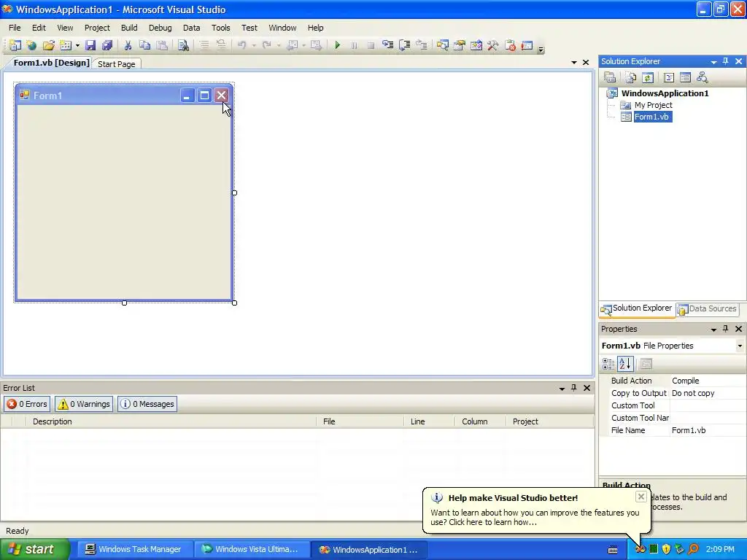Toggle Categorized view in Properties panel
Screen dimensions: 747x560
(x=608, y=364)
